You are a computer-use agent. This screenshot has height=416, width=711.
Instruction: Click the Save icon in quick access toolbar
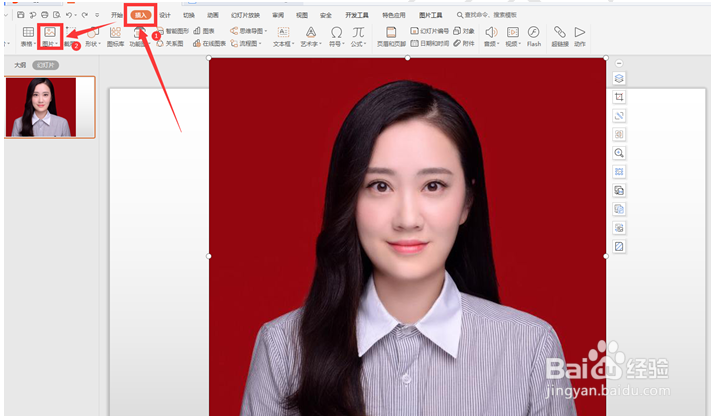pyautogui.click(x=20, y=15)
